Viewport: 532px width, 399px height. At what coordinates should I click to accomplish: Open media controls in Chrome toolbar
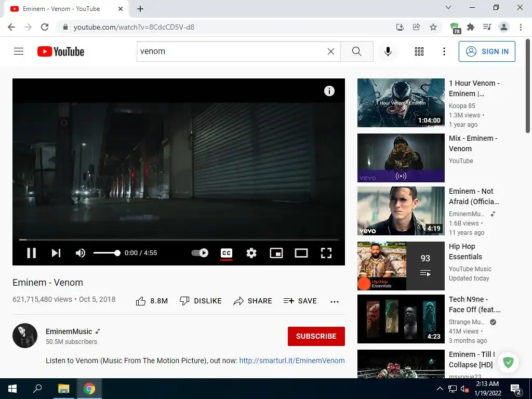point(487,27)
